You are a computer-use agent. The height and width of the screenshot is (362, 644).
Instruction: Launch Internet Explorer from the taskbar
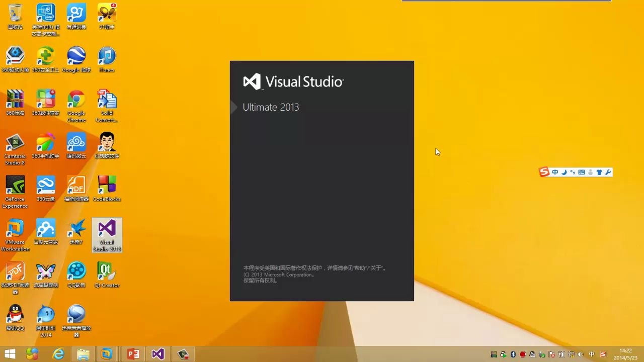coord(58,354)
